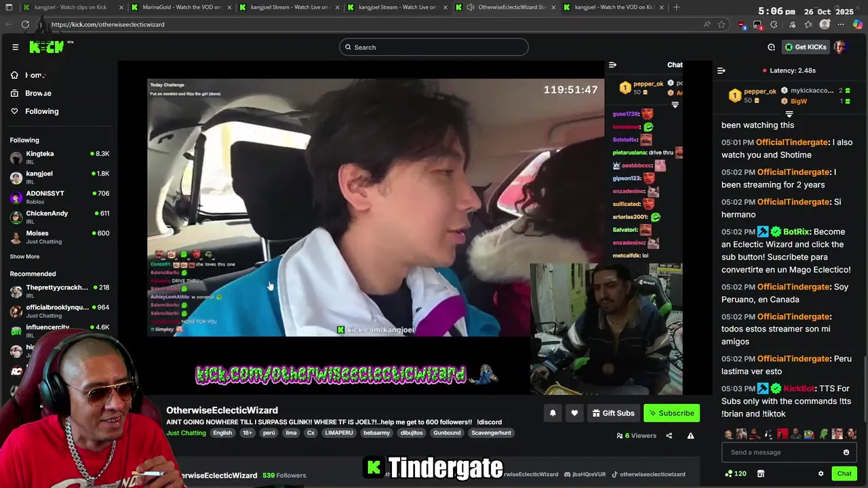
Task: Open the red ad blocker extension
Action: [x=743, y=25]
